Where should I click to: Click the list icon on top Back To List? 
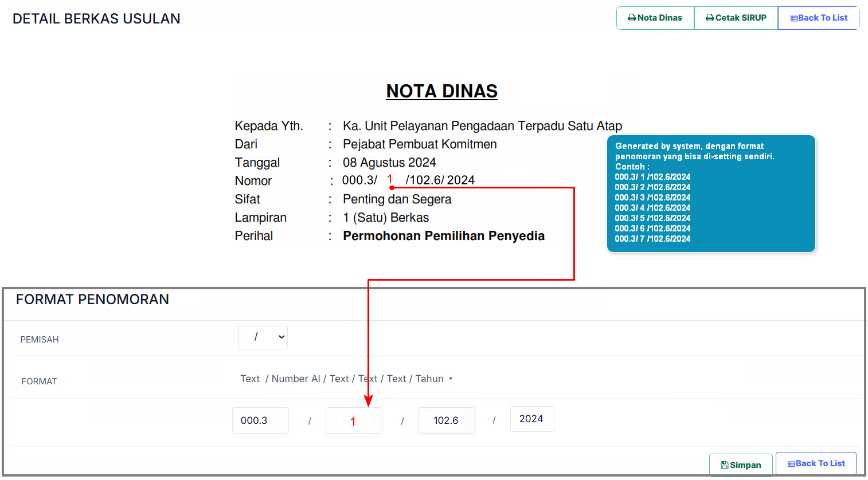pyautogui.click(x=794, y=18)
